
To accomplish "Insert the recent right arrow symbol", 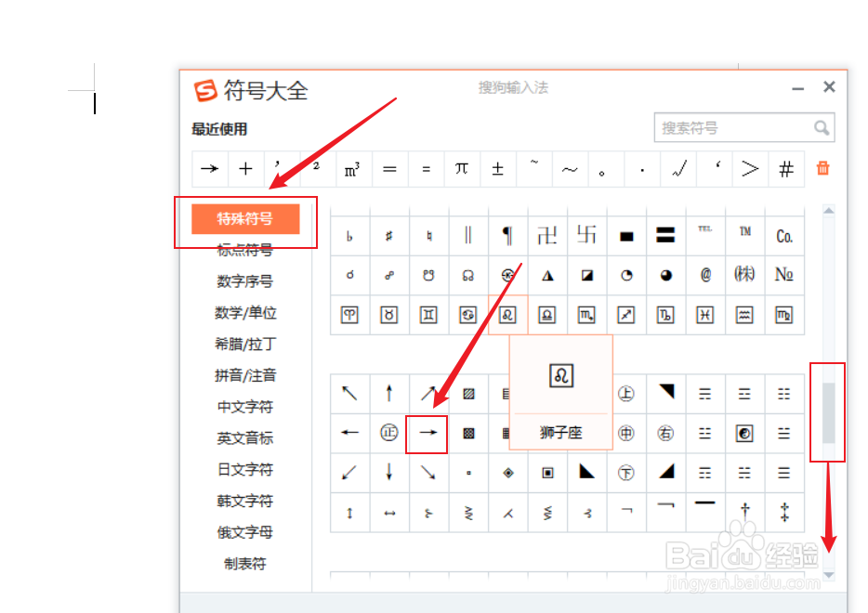I will (210, 169).
